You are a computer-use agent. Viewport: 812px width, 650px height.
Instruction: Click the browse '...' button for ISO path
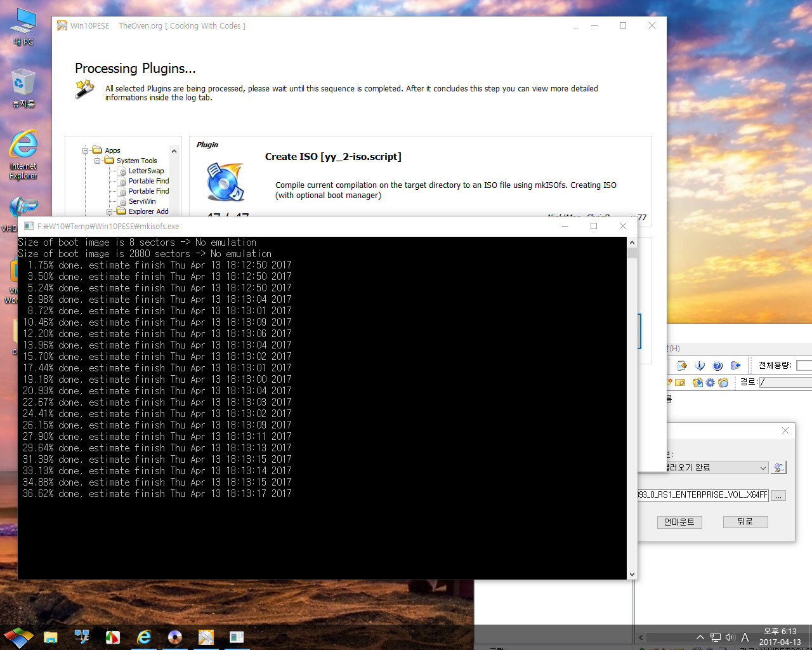click(x=778, y=495)
